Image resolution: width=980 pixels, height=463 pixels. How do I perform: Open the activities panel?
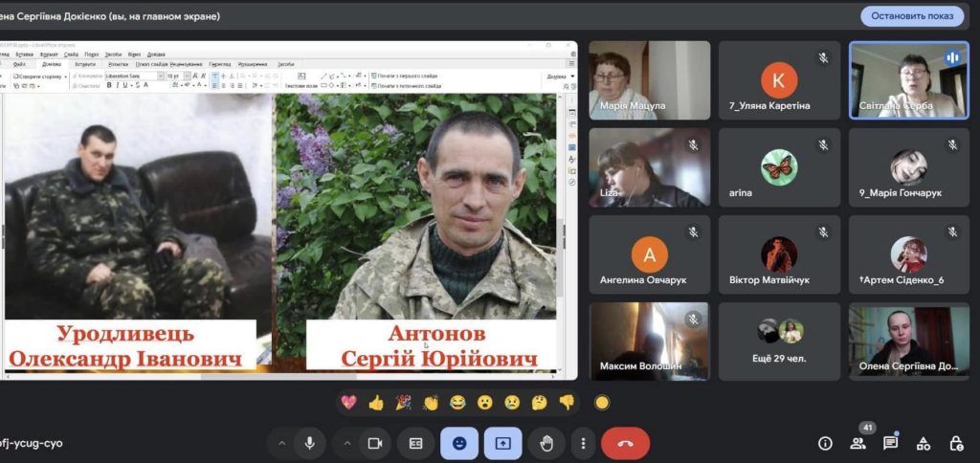(924, 443)
